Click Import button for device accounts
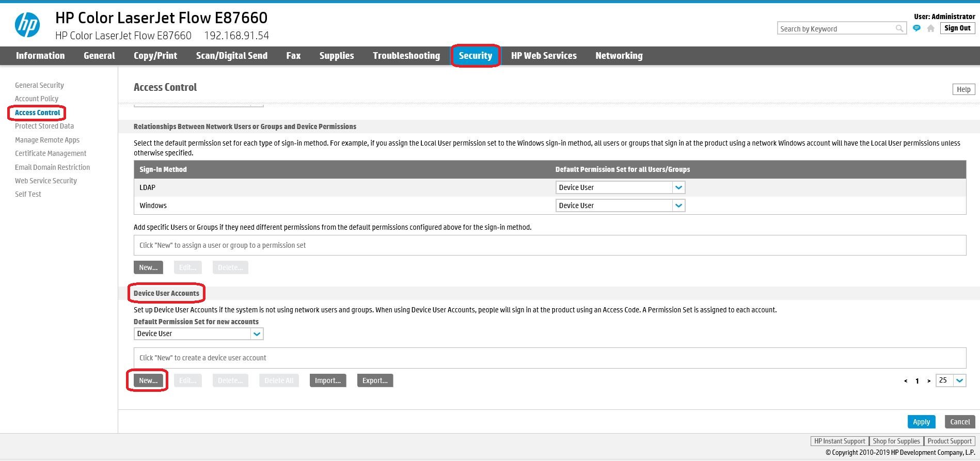Viewport: 980px width, 461px height. 328,380
